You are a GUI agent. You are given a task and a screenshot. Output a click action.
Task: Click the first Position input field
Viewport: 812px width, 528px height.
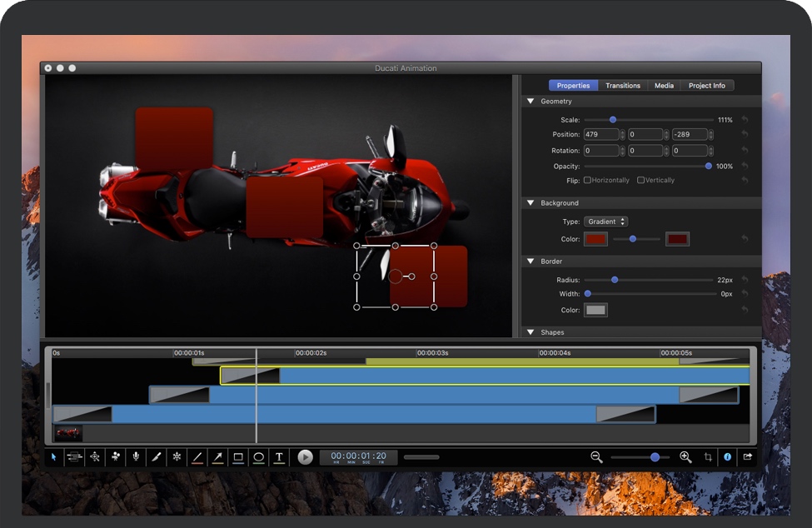point(600,135)
